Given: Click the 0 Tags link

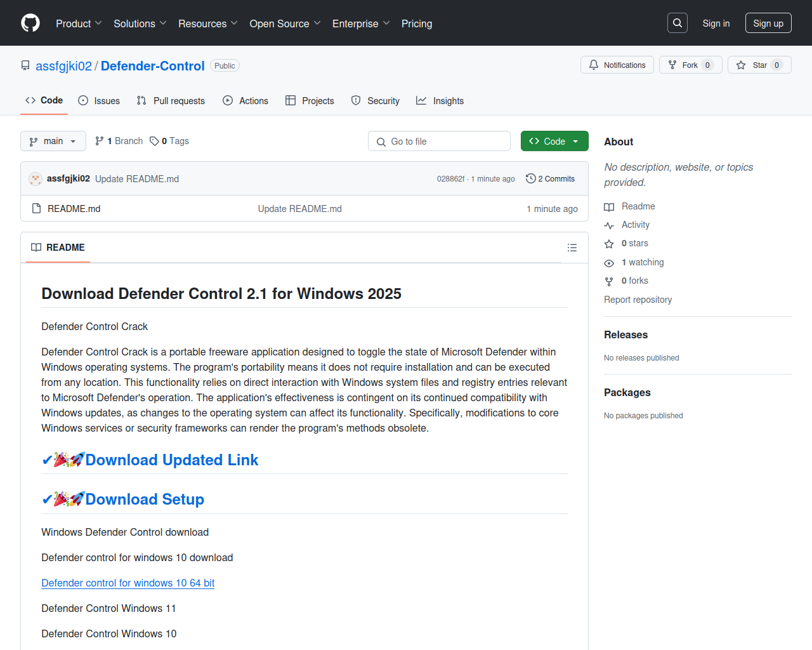Looking at the screenshot, I should [169, 141].
